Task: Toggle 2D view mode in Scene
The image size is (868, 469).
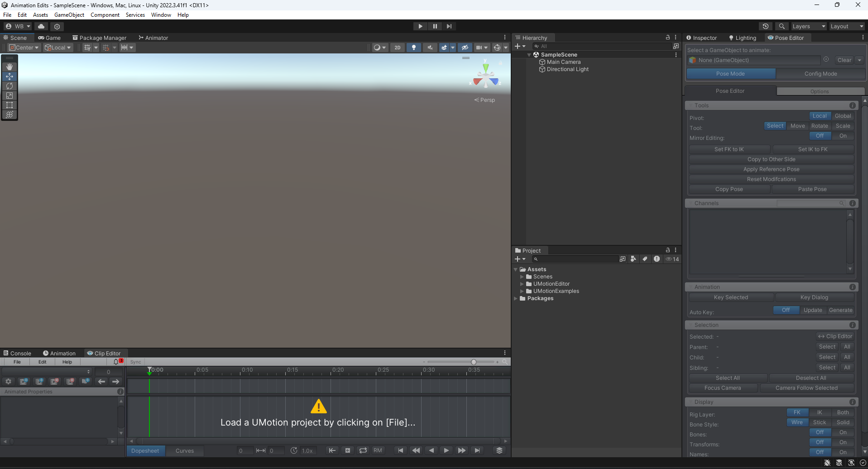Action: point(398,48)
